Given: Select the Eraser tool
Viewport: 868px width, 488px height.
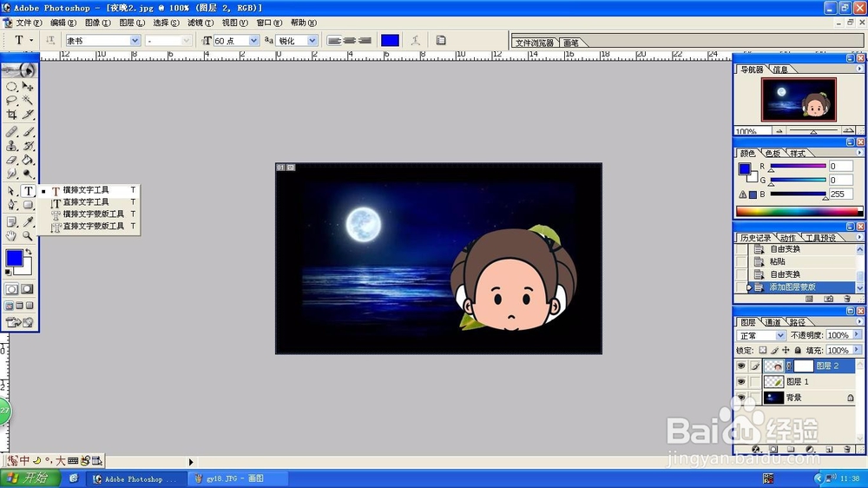Looking at the screenshot, I should [x=11, y=160].
